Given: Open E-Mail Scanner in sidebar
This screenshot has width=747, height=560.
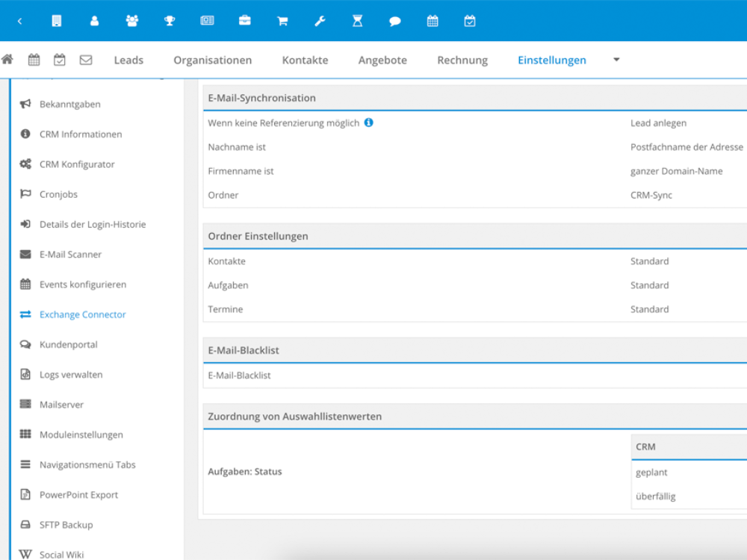Looking at the screenshot, I should [x=70, y=255].
